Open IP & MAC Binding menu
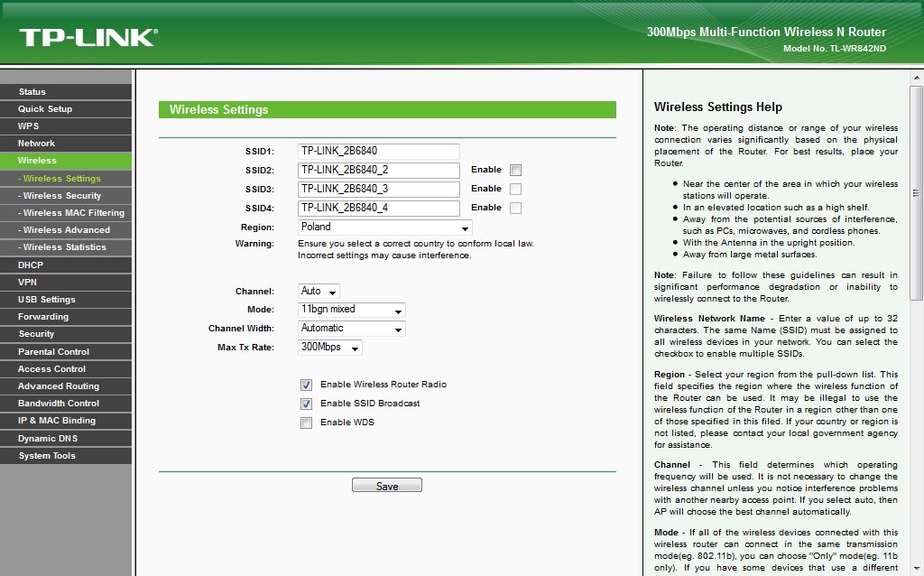This screenshot has width=924, height=576. [x=65, y=421]
